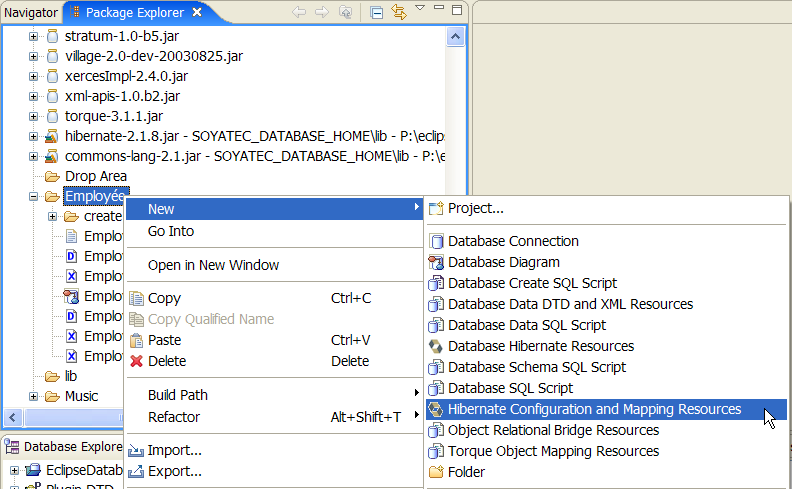Create new Database Connection
The width and height of the screenshot is (792, 489).
click(607, 241)
